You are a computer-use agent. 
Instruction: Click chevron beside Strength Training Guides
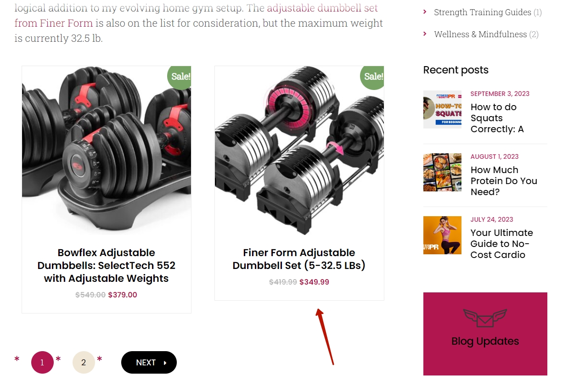tap(425, 12)
